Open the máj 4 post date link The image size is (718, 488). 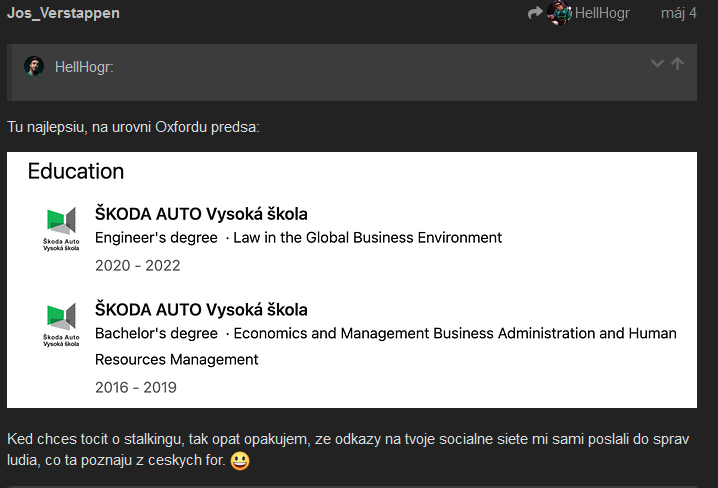pyautogui.click(x=679, y=13)
